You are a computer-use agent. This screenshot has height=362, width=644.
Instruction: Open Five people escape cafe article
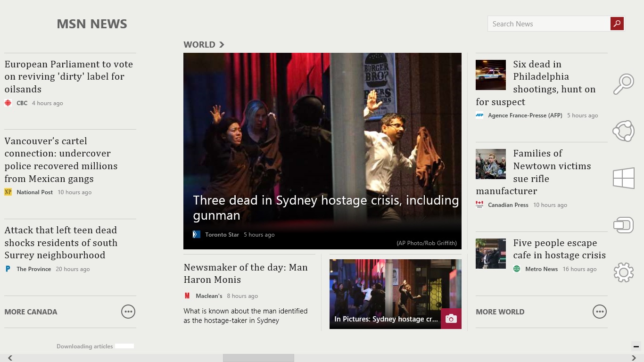[x=560, y=249]
